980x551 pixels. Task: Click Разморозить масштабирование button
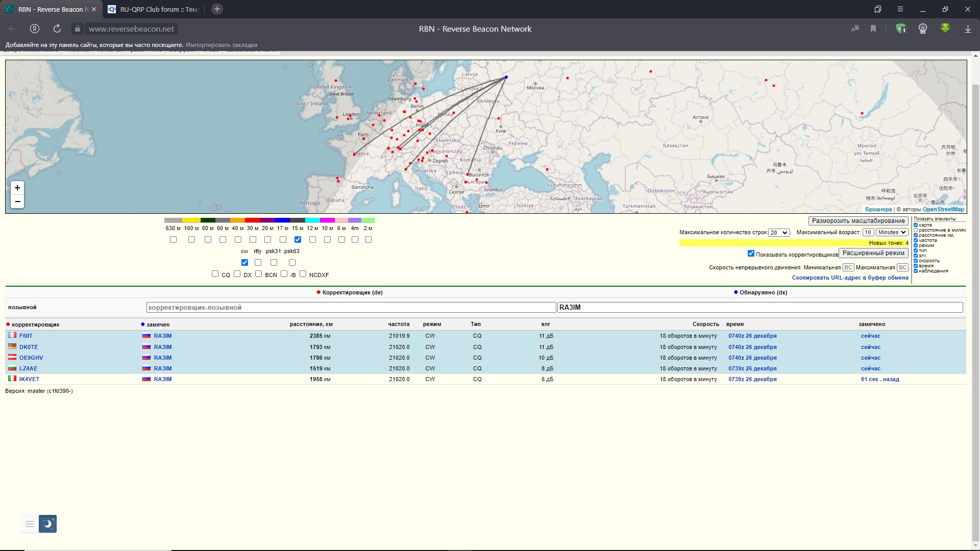[858, 221]
